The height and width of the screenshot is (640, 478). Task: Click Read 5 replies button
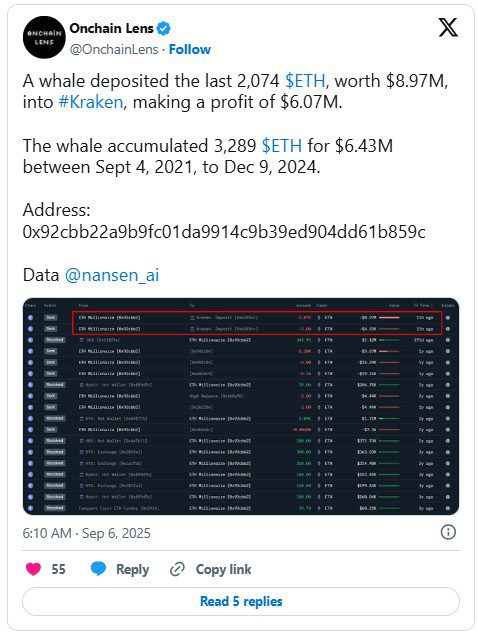point(241,601)
